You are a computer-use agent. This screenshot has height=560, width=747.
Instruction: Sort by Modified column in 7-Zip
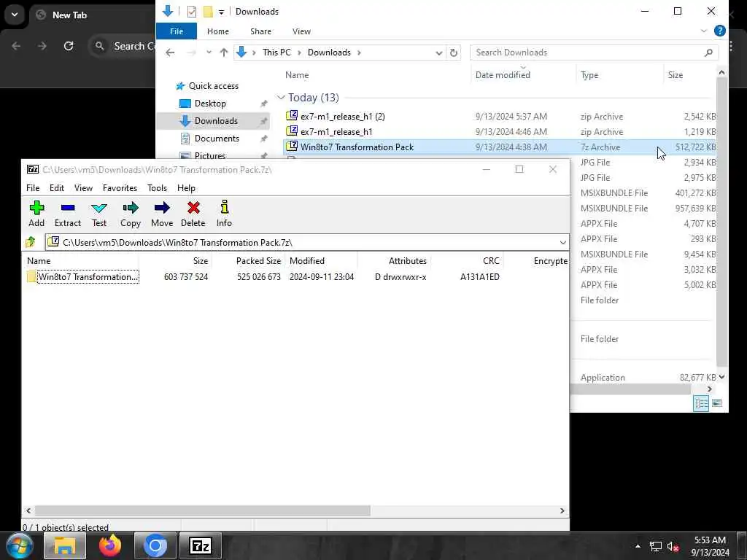pos(307,261)
